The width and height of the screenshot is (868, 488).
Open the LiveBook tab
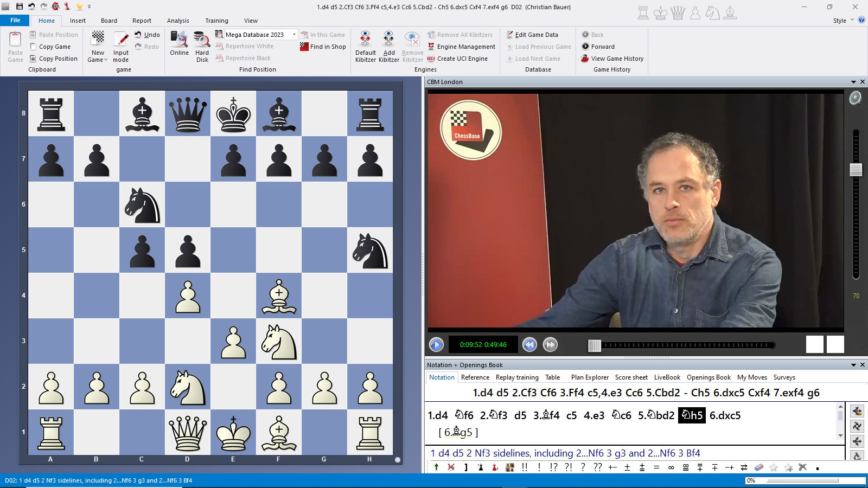pyautogui.click(x=667, y=377)
